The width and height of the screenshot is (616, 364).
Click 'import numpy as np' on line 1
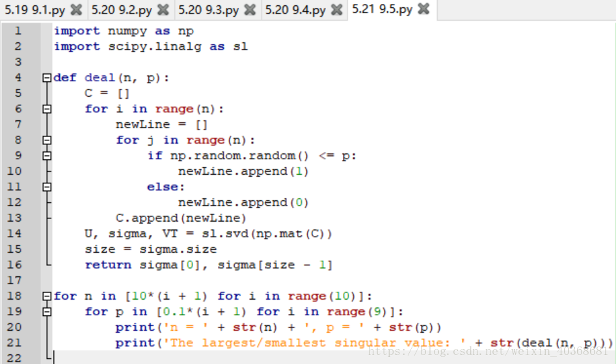click(x=124, y=31)
